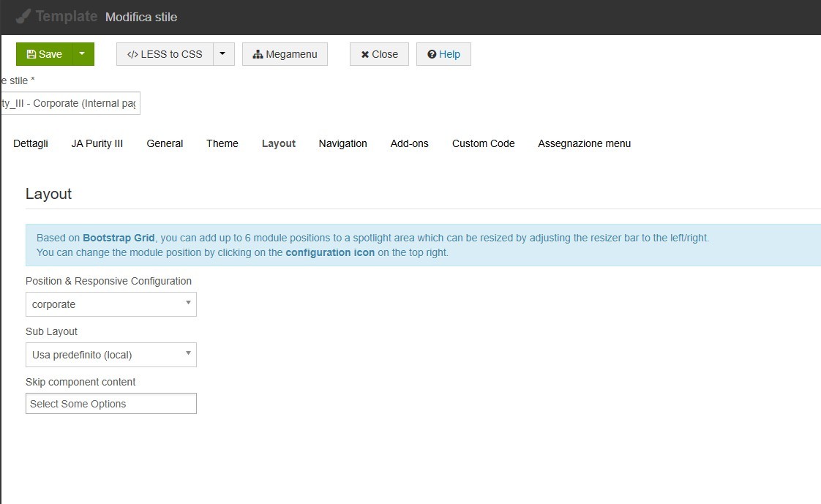Click the Skip component content field

[111, 404]
